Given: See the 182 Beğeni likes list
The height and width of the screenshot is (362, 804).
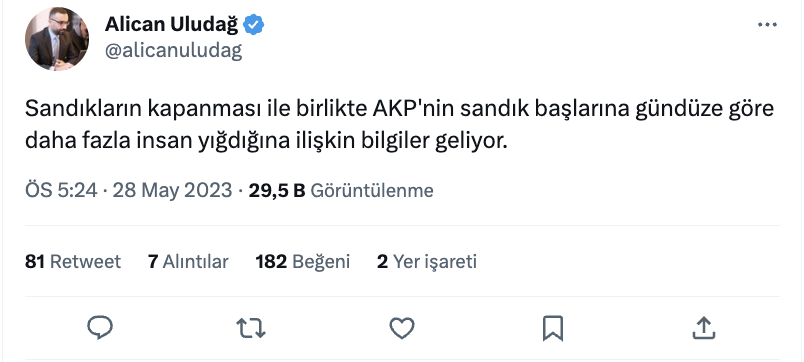Looking at the screenshot, I should (x=303, y=262).
